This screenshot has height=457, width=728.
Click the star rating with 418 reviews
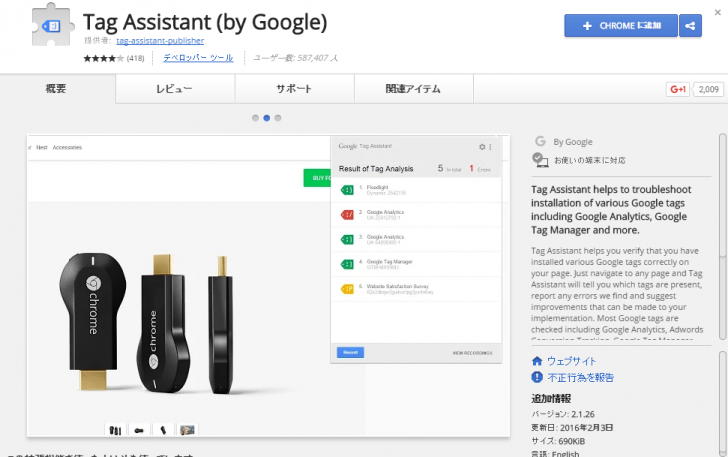click(114, 58)
